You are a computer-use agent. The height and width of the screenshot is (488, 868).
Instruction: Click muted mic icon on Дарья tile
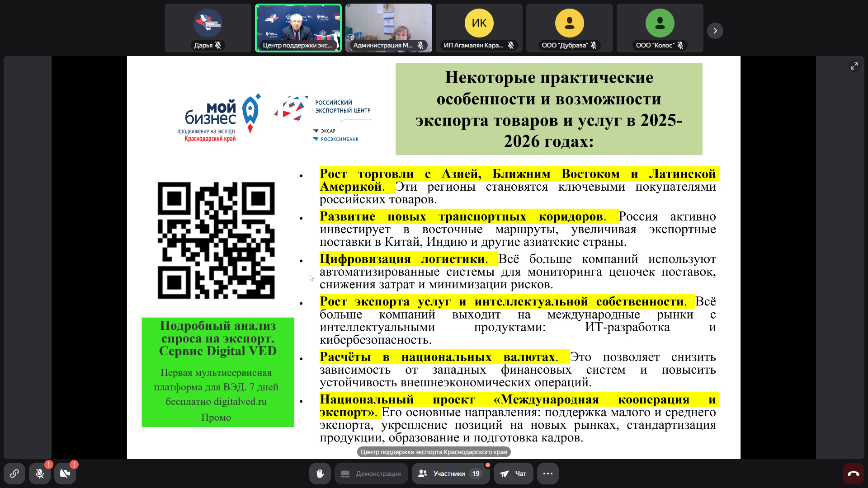coord(218,45)
